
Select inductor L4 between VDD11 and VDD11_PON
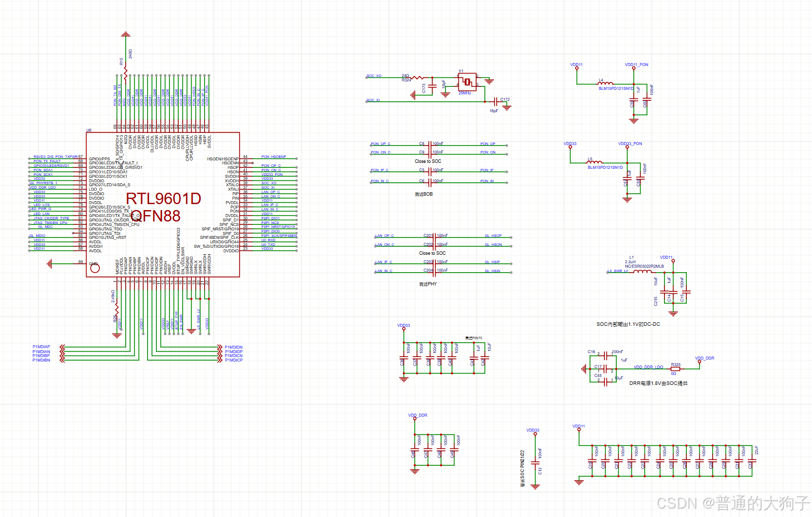[606, 83]
